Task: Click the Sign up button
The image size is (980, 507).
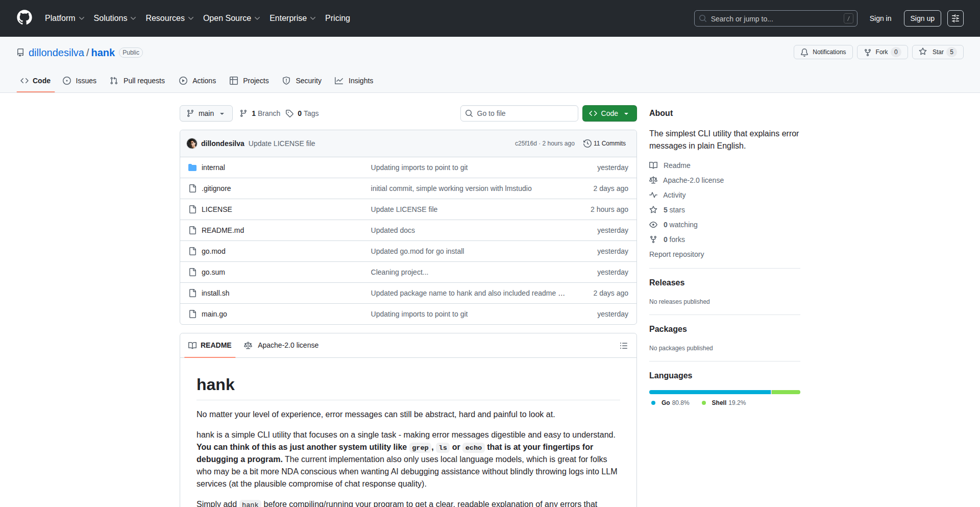Action: coord(922,18)
